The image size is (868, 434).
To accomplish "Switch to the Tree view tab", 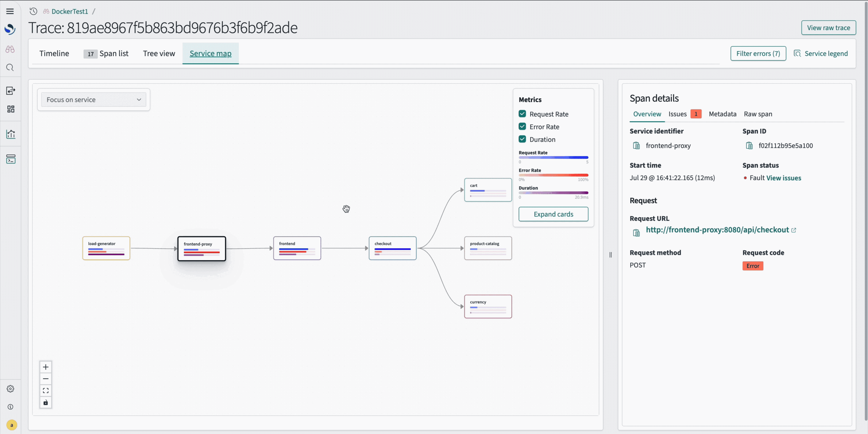I will [159, 54].
